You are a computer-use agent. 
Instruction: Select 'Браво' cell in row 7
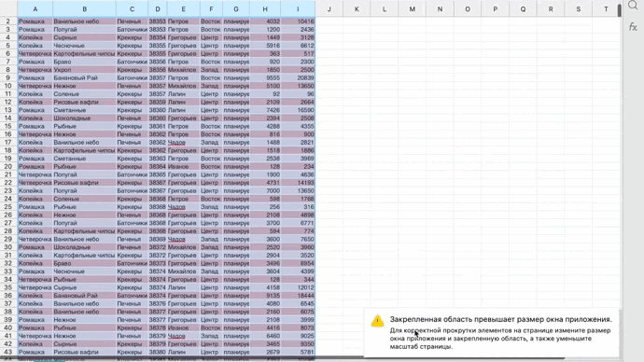click(x=84, y=62)
